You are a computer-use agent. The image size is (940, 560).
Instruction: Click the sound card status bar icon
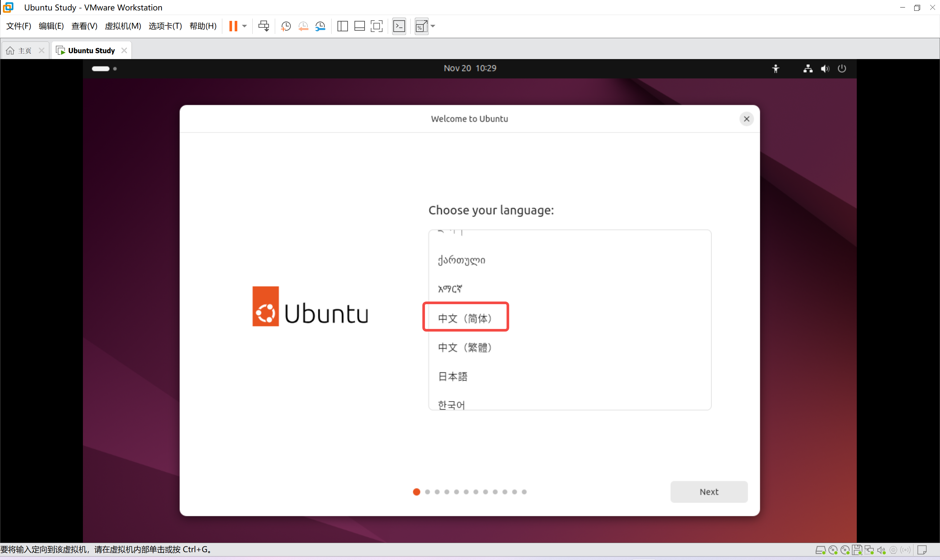(x=881, y=550)
